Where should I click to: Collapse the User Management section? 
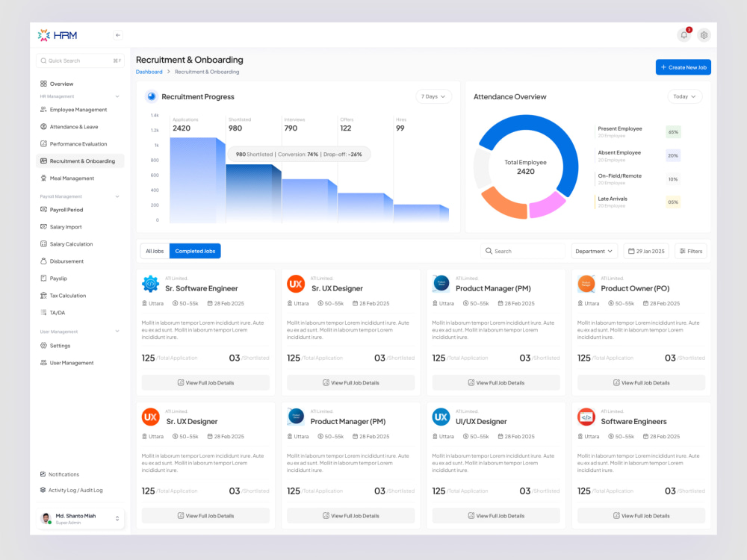[x=117, y=332]
